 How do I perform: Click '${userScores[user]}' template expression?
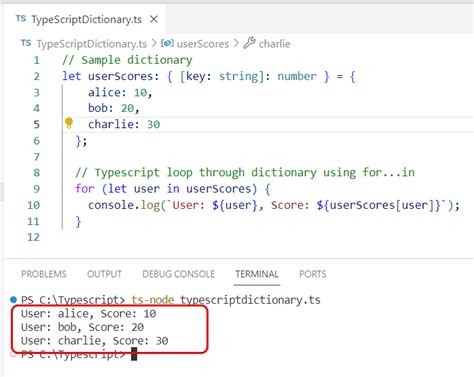pos(379,205)
